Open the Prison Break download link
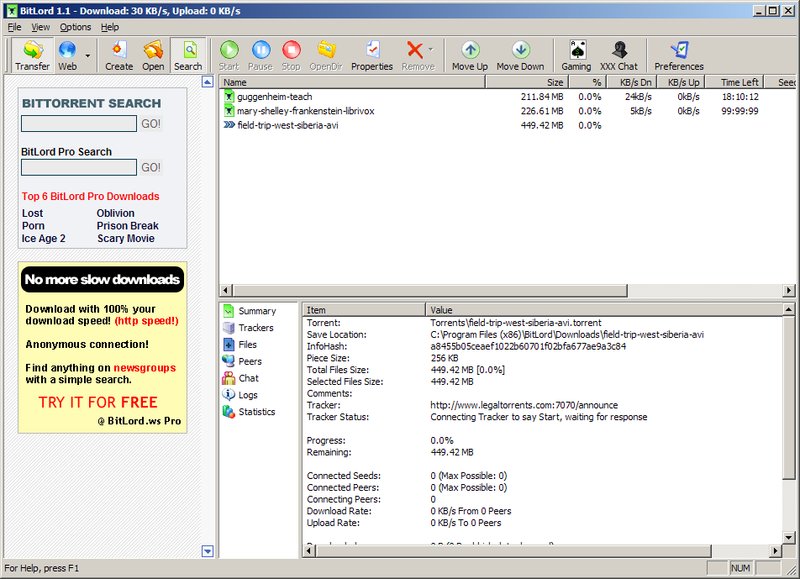This screenshot has width=800, height=579. coord(128,225)
